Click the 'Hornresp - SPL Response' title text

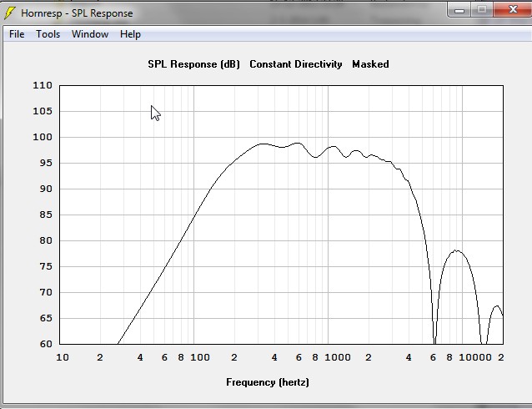(x=77, y=13)
